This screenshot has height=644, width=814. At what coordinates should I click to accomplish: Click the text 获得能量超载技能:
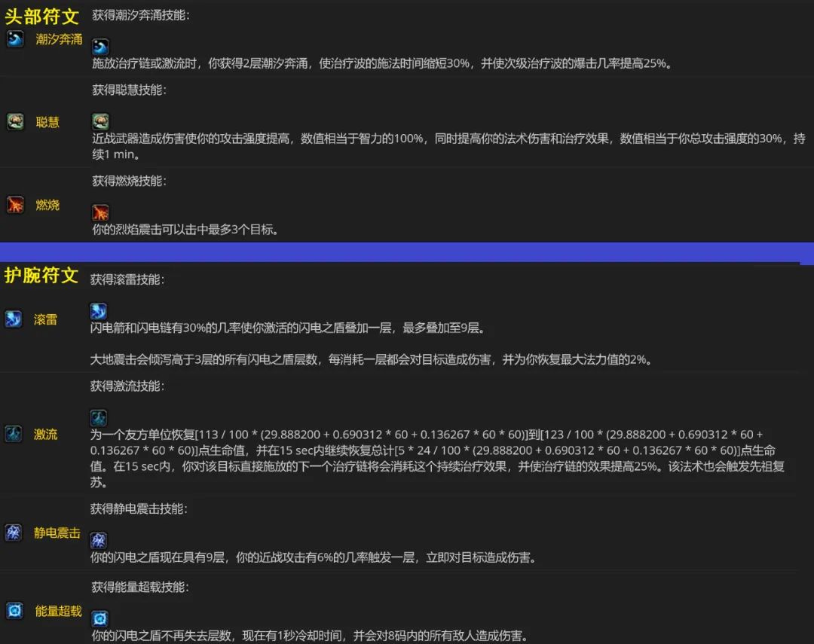point(140,587)
